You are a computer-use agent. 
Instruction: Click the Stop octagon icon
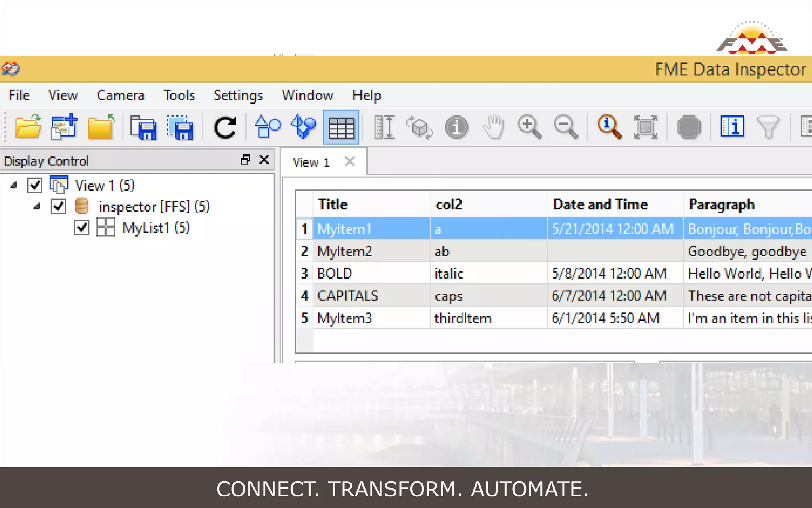(689, 127)
